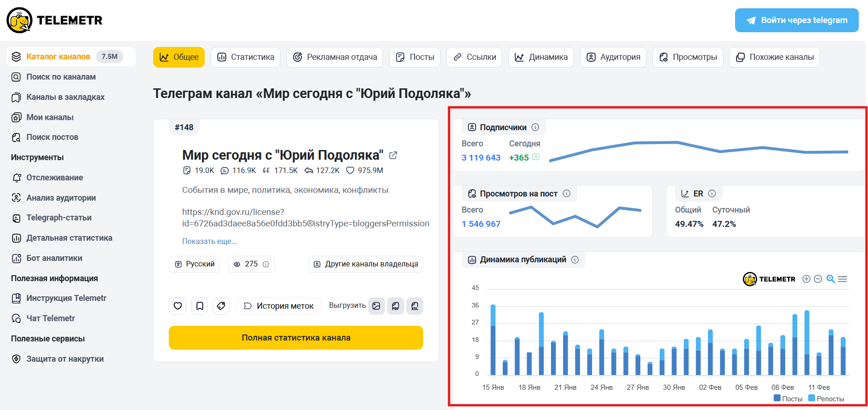The height and width of the screenshot is (410, 868).
Task: Export as XSL icon
Action: 415,306
